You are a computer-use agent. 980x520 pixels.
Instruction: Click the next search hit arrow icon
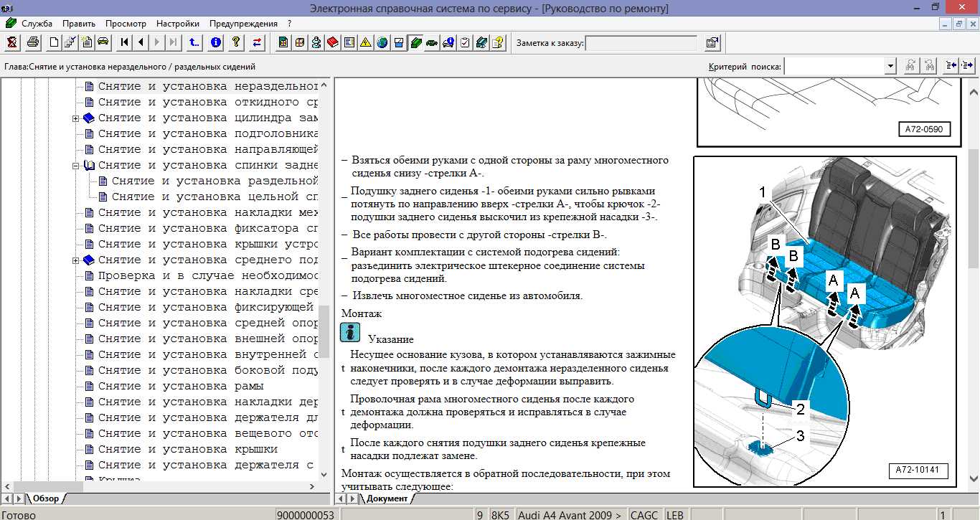[966, 66]
